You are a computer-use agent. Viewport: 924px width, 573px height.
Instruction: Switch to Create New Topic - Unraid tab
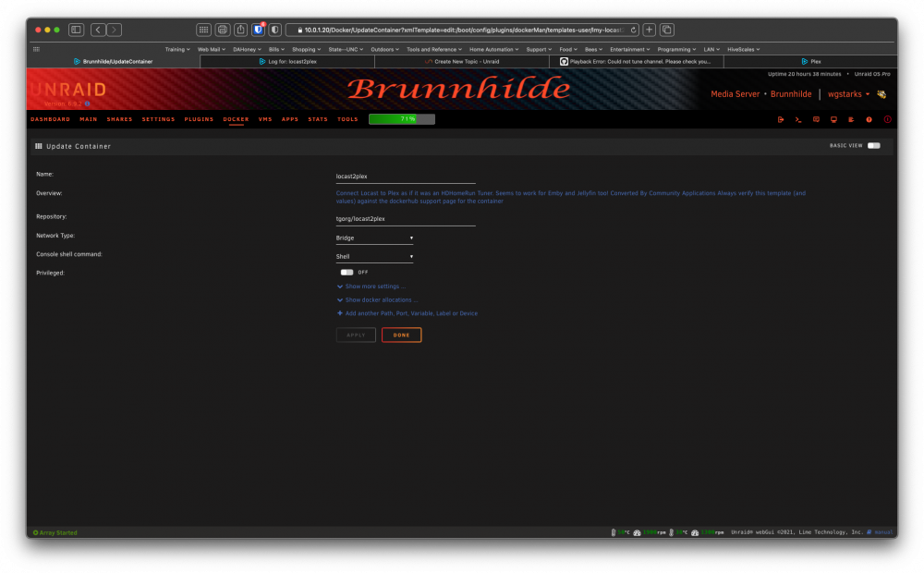pyautogui.click(x=462, y=61)
